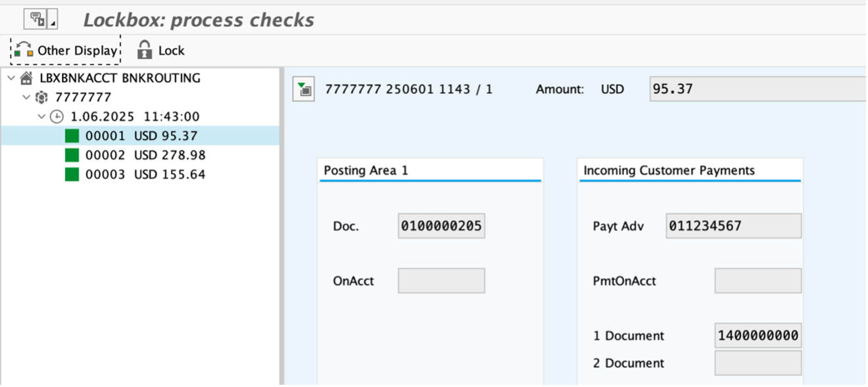Collapse the 1.06.2025 11:43:00 batch node
The height and width of the screenshot is (387, 868).
click(x=41, y=116)
